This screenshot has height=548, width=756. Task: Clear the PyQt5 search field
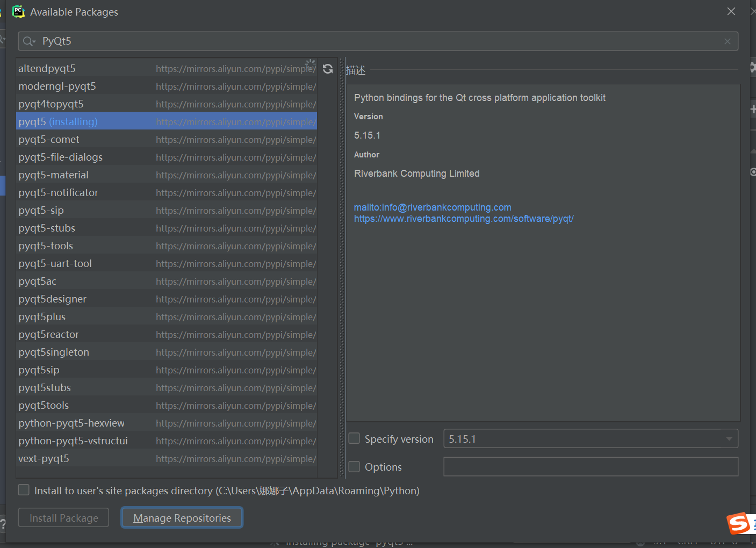coord(728,41)
